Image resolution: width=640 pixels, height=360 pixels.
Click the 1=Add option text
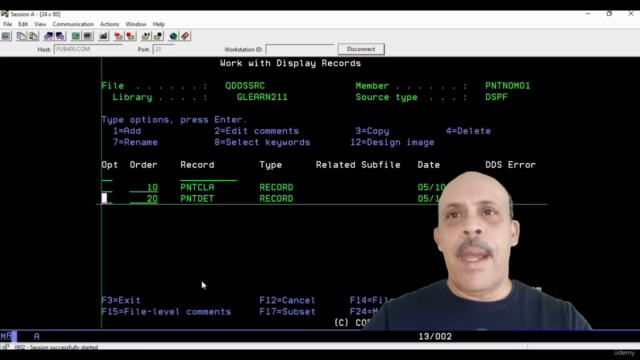[127, 131]
